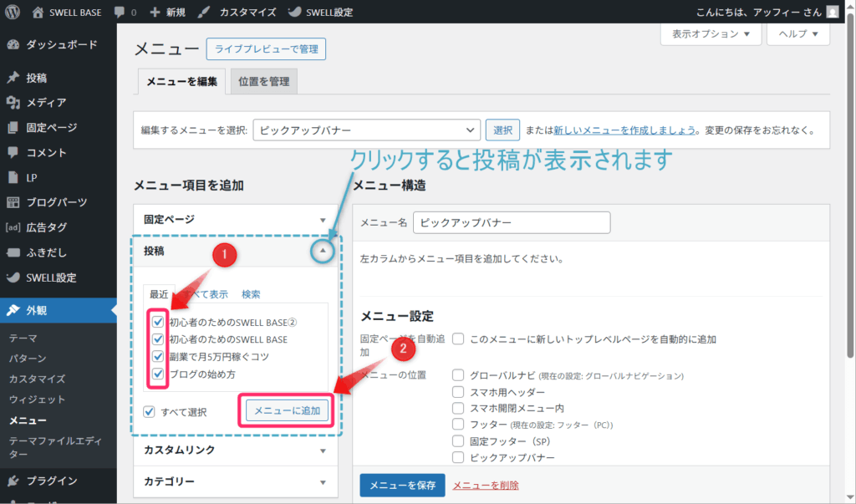Switch to 位置を管理 tab
This screenshot has height=504, width=856.
coord(263,81)
